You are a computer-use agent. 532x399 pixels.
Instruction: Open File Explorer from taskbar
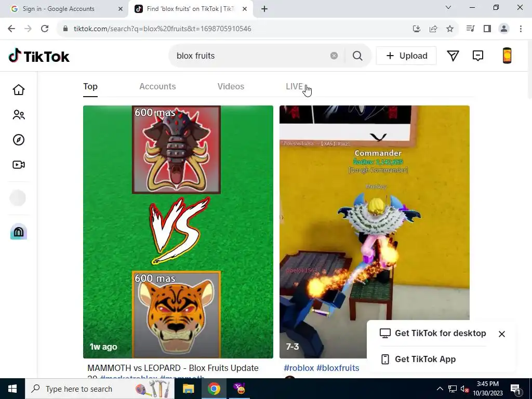pos(188,389)
